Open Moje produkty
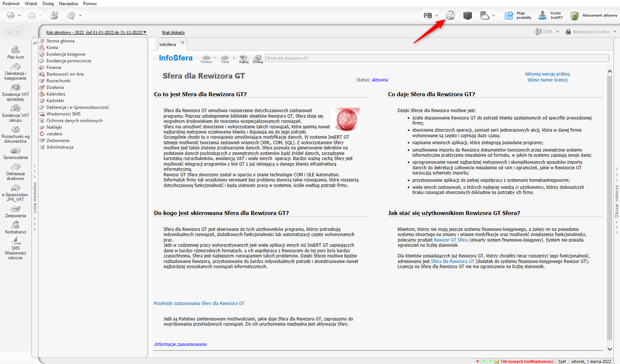620x364 pixels. click(518, 15)
